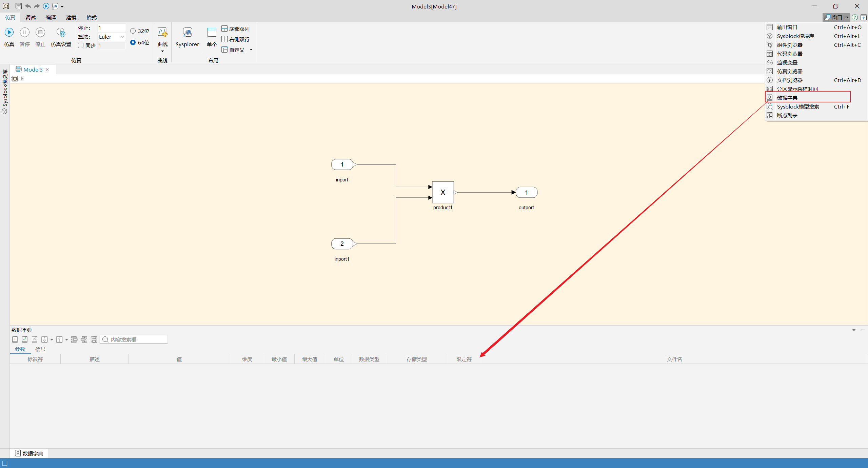
Task: Select the product1 multiply block
Action: coord(443,192)
